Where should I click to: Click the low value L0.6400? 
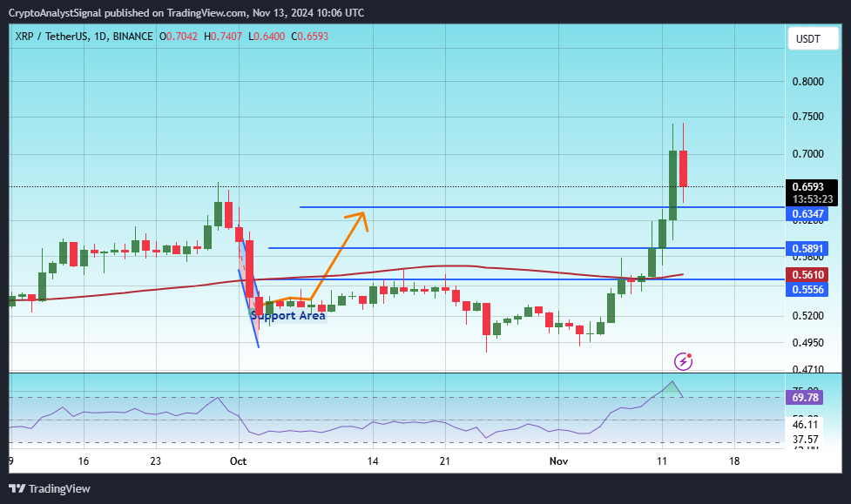(267, 37)
